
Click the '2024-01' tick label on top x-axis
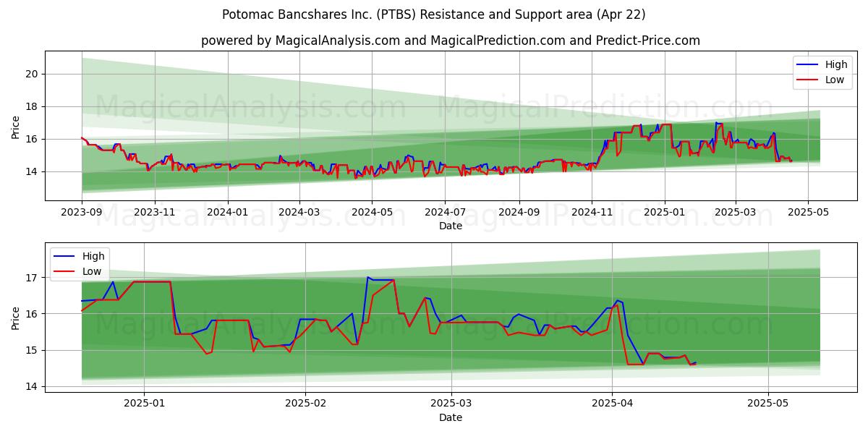(x=228, y=213)
